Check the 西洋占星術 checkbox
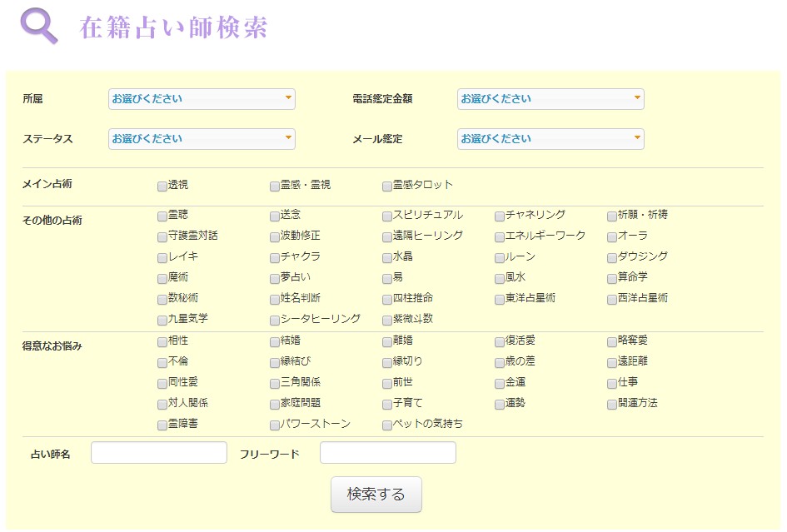The height and width of the screenshot is (532, 787). pos(611,299)
